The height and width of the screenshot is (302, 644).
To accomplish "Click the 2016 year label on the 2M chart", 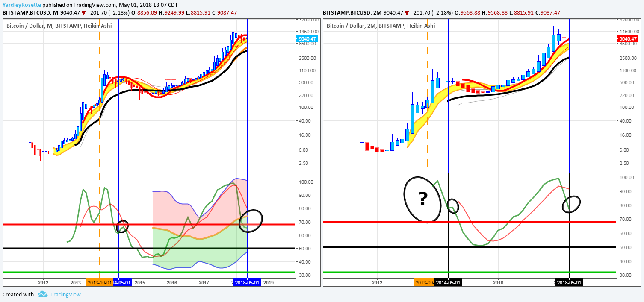I will click(x=498, y=282).
